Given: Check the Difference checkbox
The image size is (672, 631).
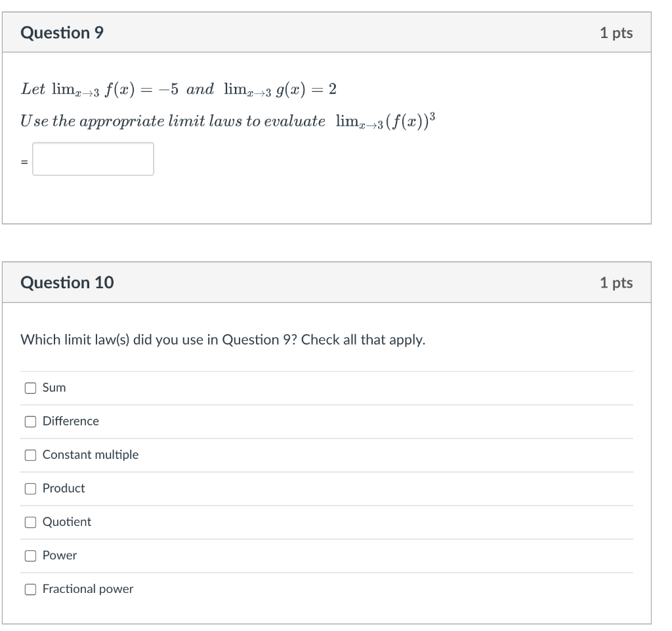Looking at the screenshot, I should (x=30, y=422).
